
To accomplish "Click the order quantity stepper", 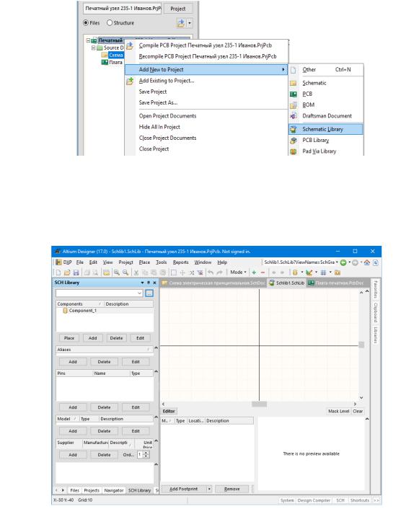I will (146, 455).
